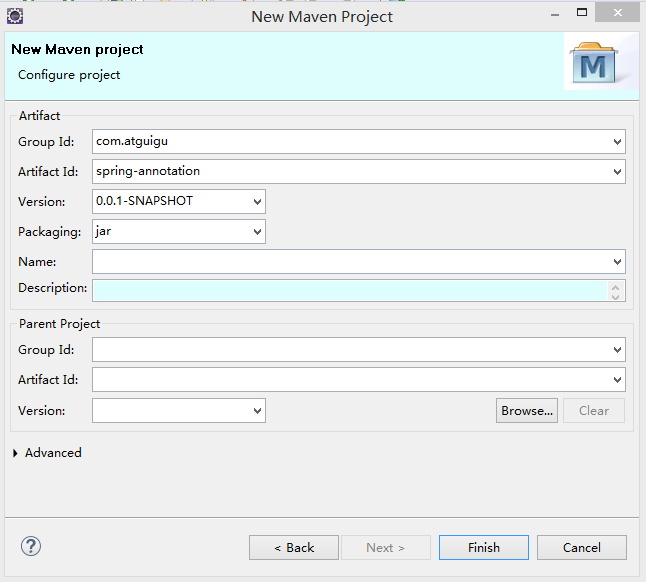
Task: Open the help question mark icon
Action: [x=31, y=547]
